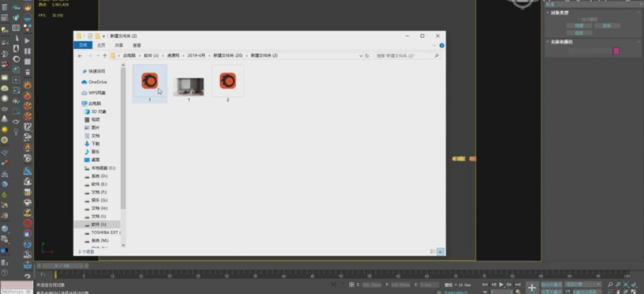644x294 pixels.
Task: Click the X coordinate field in the status bar
Action: click(x=372, y=285)
